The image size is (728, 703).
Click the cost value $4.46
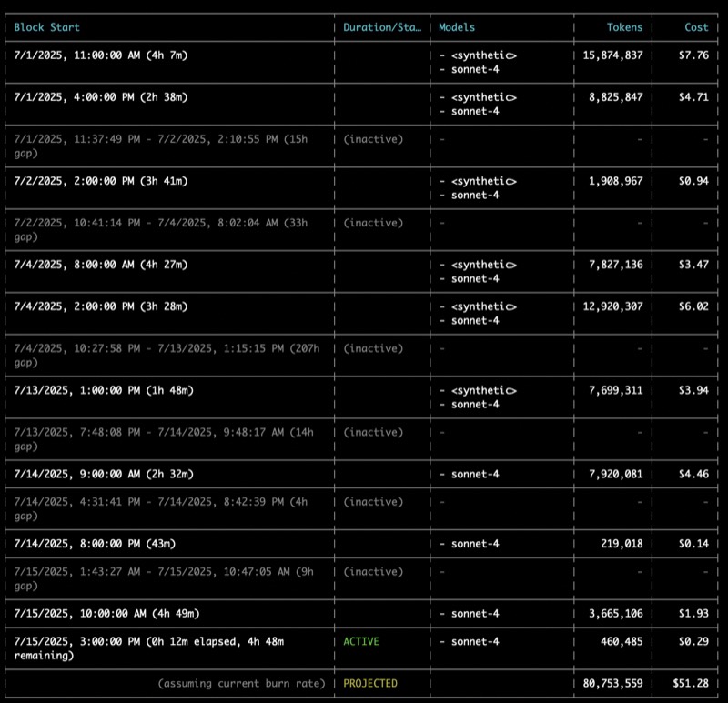(x=693, y=474)
